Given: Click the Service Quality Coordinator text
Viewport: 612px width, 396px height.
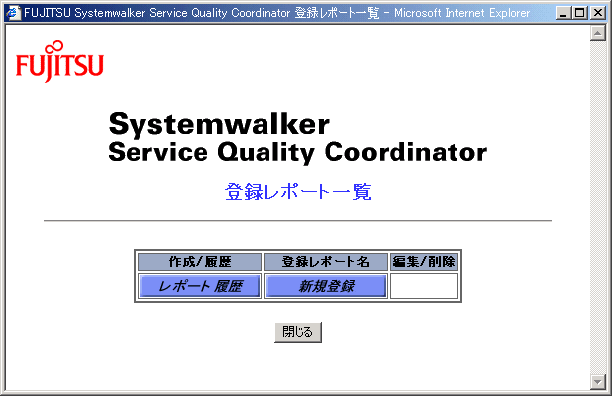Looking at the screenshot, I should point(297,153).
